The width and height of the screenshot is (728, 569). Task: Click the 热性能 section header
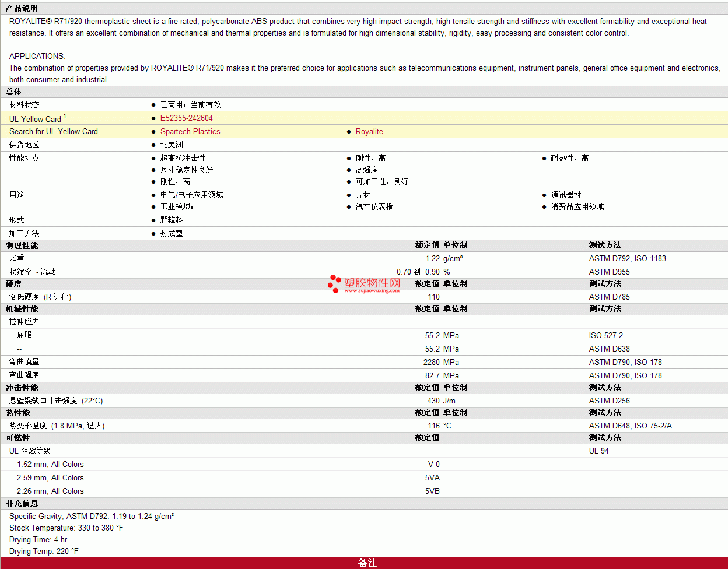pos(17,413)
